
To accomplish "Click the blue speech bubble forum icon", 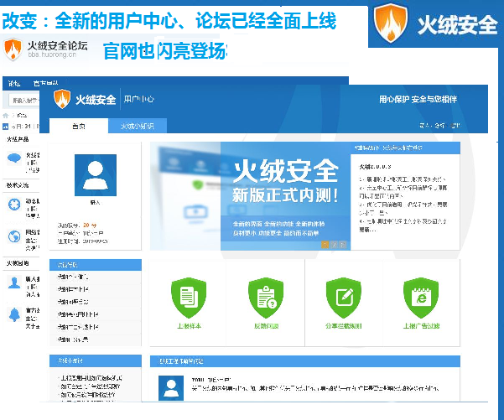I will point(14,158).
